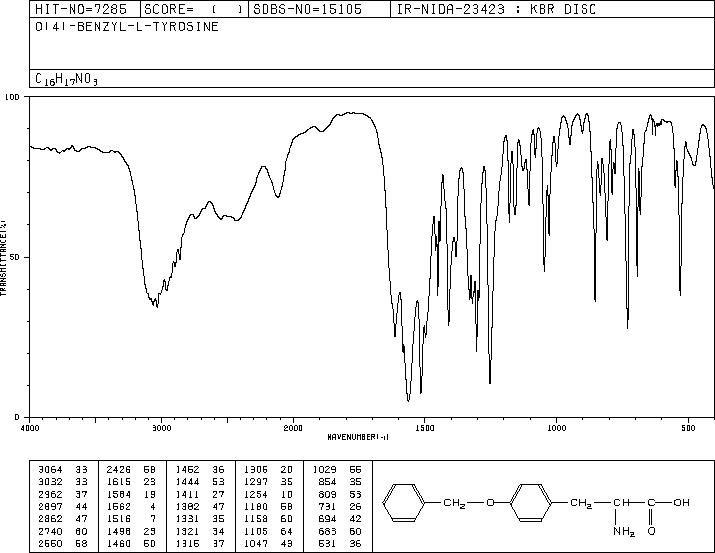This screenshot has width=715, height=553.
Task: Select peak table entry 1516
Action: click(119, 519)
